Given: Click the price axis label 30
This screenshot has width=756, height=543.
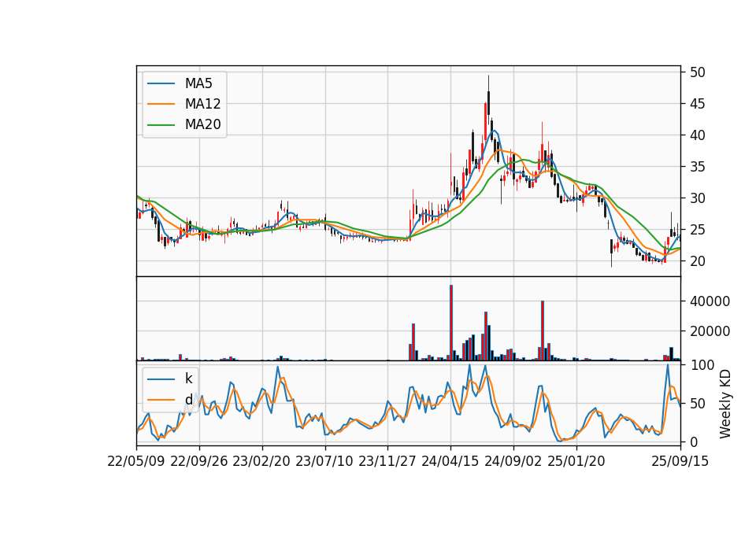Looking at the screenshot, I should (697, 198).
